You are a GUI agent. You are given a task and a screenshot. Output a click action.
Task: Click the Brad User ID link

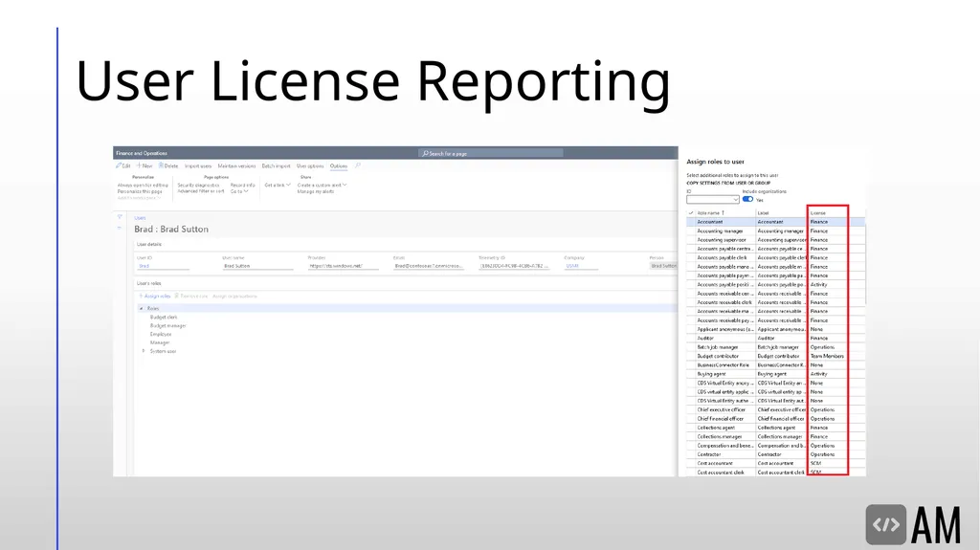[144, 266]
